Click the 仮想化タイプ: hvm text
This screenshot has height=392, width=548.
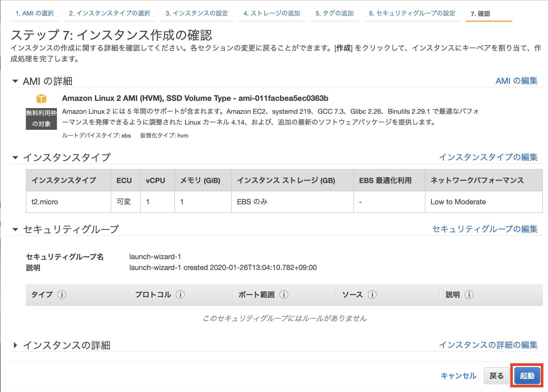pos(164,135)
